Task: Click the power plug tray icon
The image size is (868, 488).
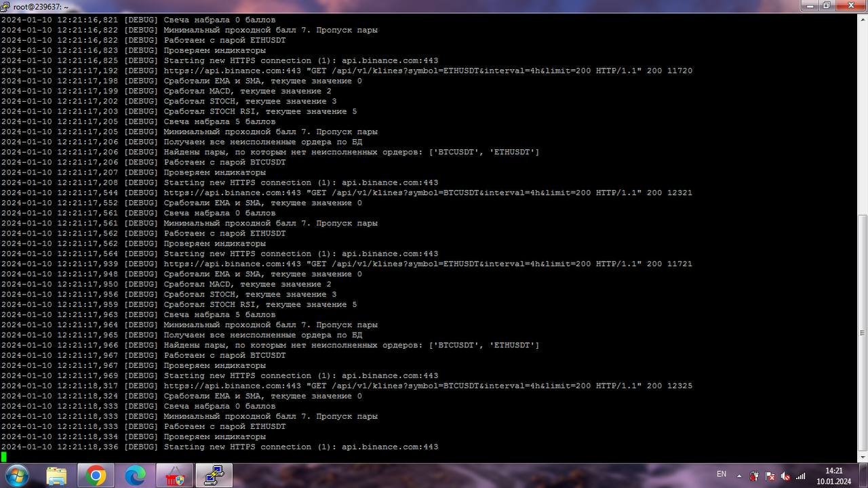Action: coord(754,476)
